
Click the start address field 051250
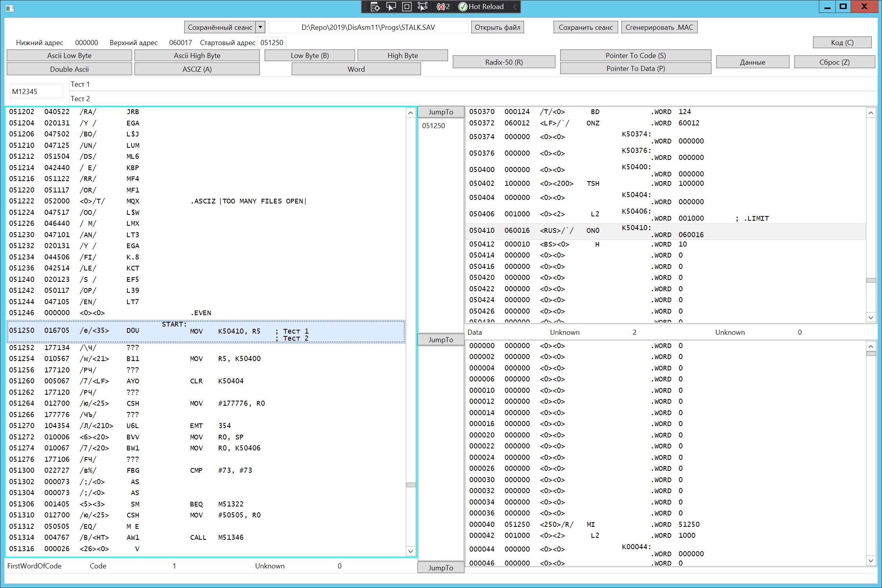272,42
